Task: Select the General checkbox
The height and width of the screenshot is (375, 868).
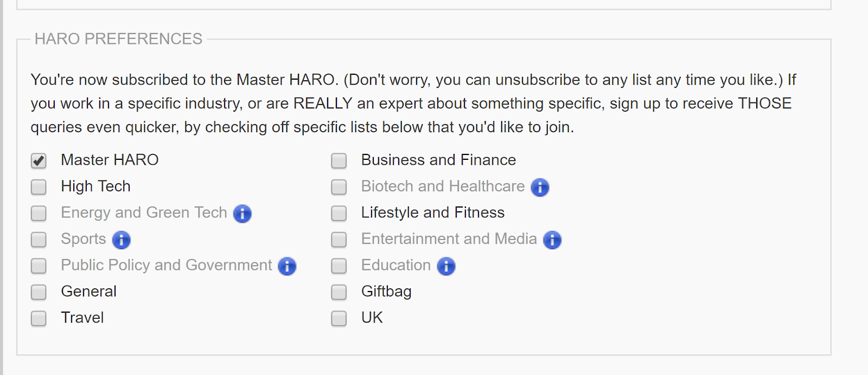Action: point(39,292)
